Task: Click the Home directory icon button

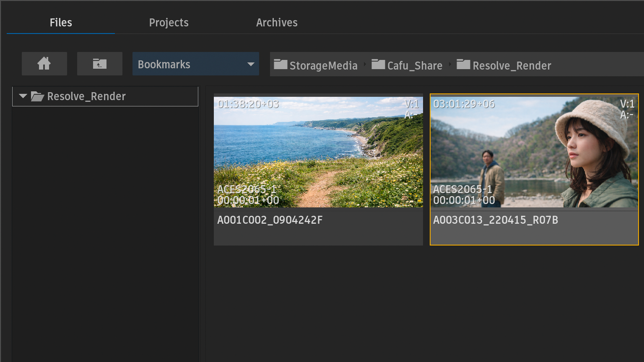Action: click(44, 64)
